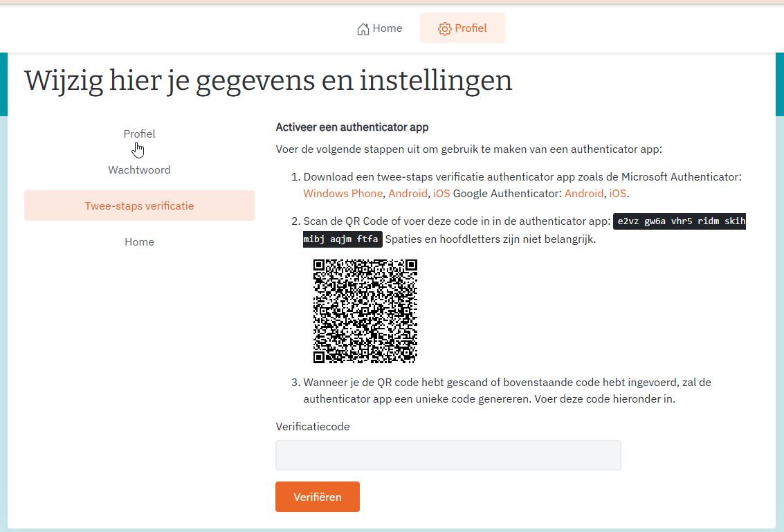The height and width of the screenshot is (532, 784).
Task: Click the text Spaties en hoofdletters zijn niet belangrijk
Action: point(491,239)
